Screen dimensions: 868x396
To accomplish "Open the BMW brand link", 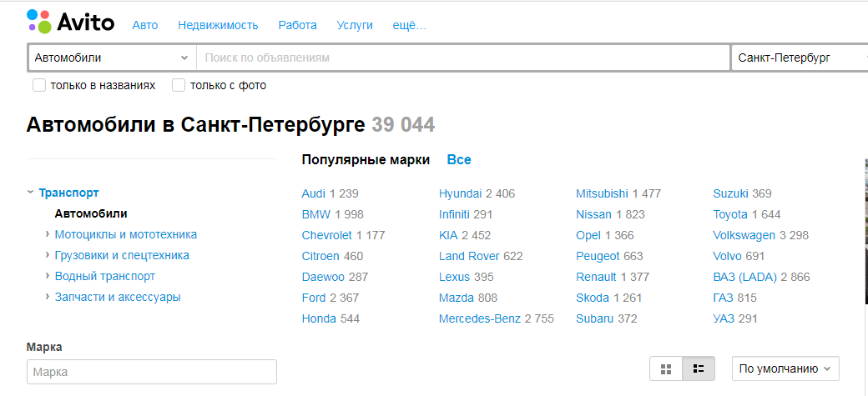I will (316, 214).
